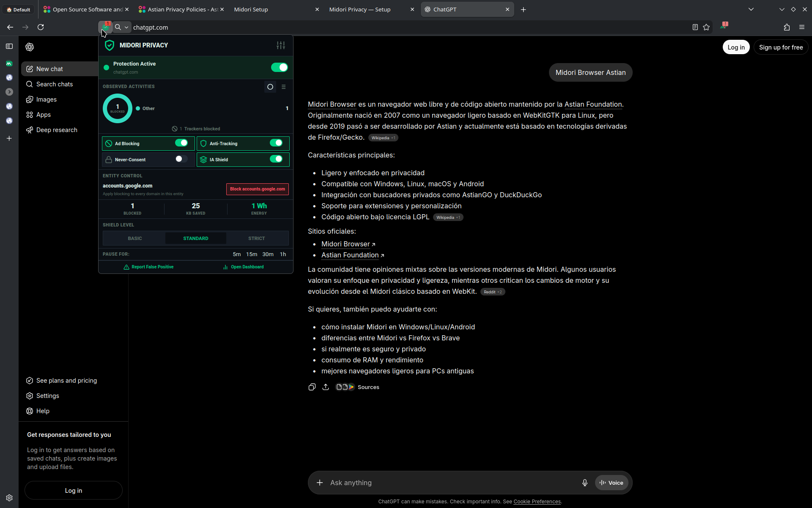Expand the Sources list under the response
Screen dimensions: 812x508
pos(358,387)
